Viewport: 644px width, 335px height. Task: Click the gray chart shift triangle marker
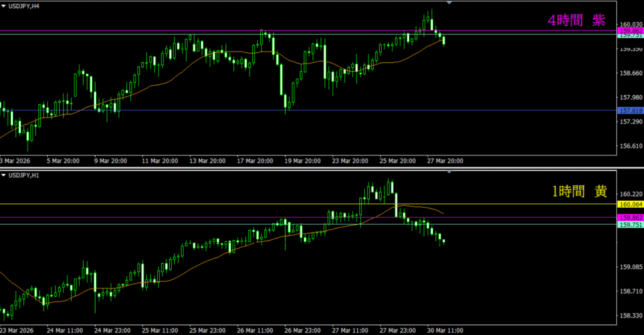(x=449, y=3)
